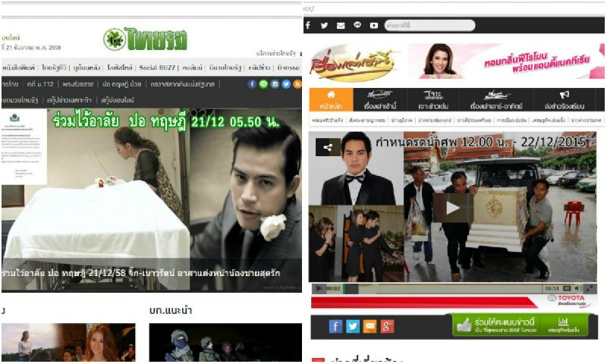Click the video fullscreen expand icon
The width and height of the screenshot is (607, 364).
[590, 288]
